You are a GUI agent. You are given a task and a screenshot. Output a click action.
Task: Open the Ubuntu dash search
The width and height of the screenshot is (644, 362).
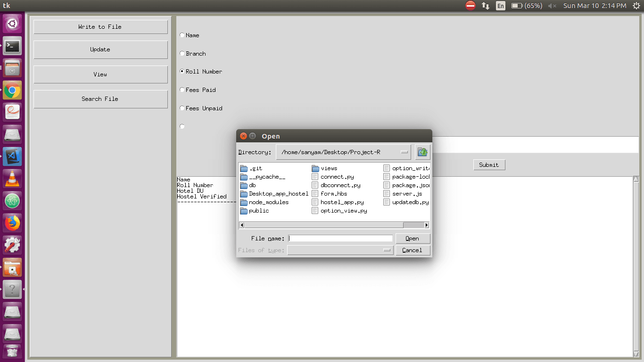[x=12, y=24]
